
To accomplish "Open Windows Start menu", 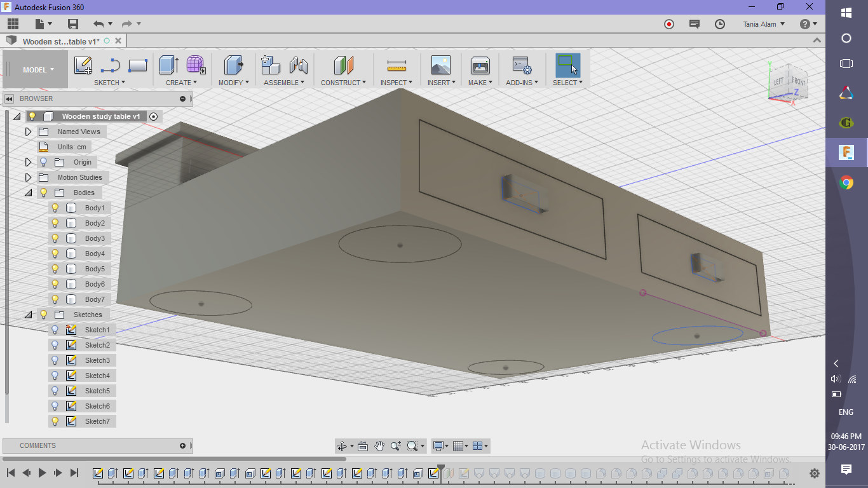I will click(846, 13).
